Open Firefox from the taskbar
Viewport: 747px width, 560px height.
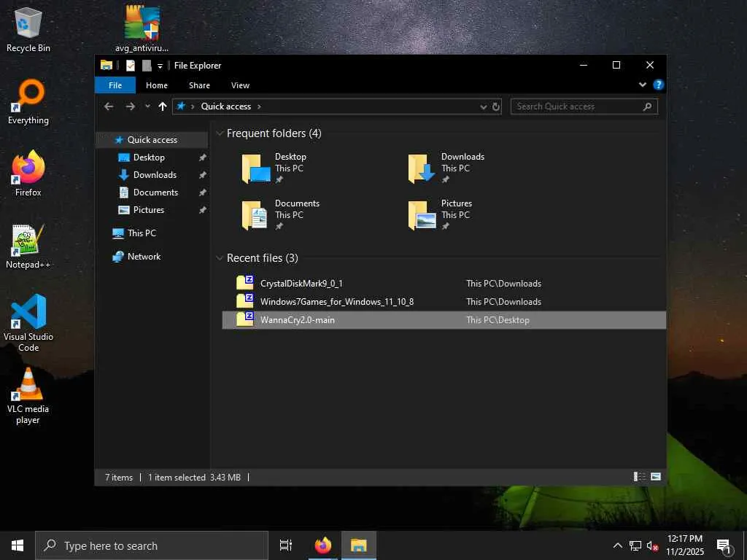tap(322, 545)
